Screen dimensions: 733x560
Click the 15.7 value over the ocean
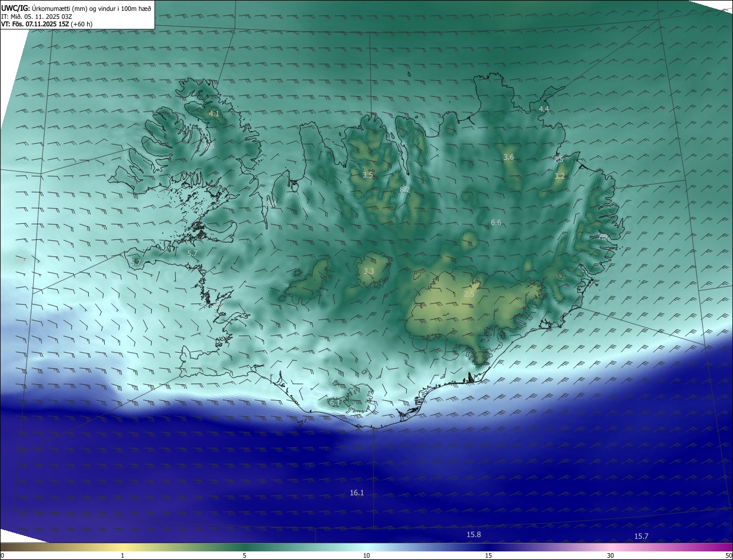point(641,536)
